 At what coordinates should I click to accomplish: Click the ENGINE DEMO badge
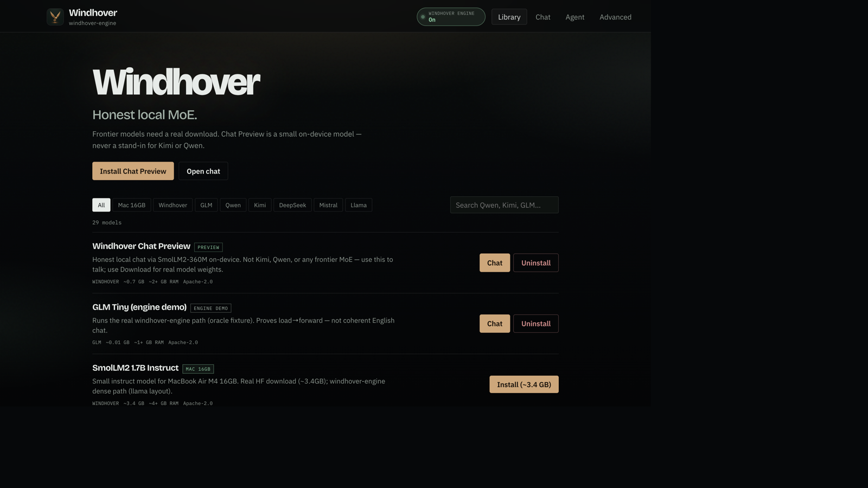click(210, 308)
